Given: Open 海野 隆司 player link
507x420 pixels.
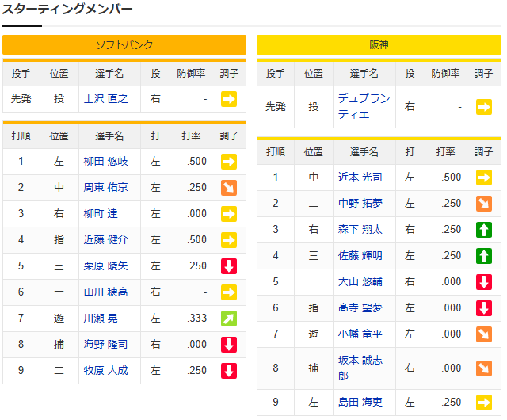Looking at the screenshot, I should coord(105,344).
